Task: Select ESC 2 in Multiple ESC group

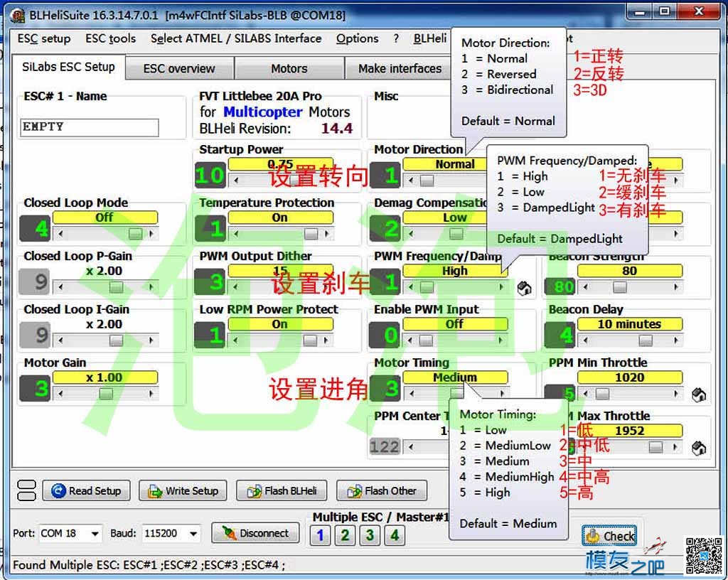Action: point(345,535)
